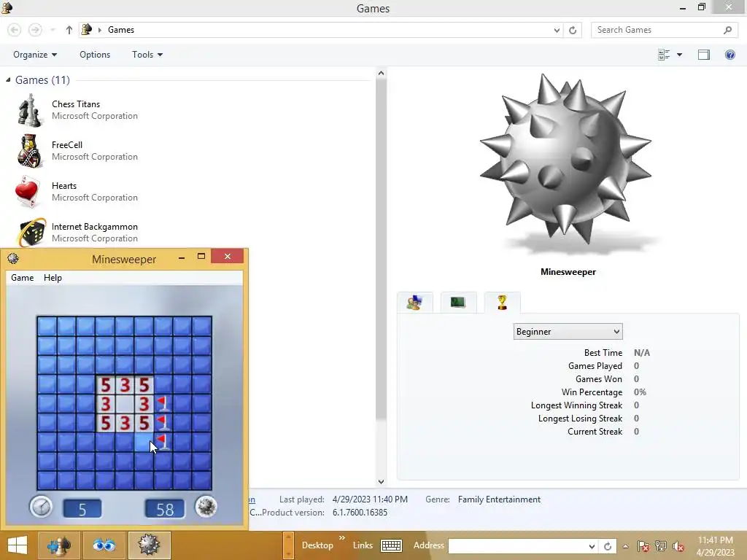Expand the address bar history dropdown
747x560 pixels.
[x=557, y=30]
